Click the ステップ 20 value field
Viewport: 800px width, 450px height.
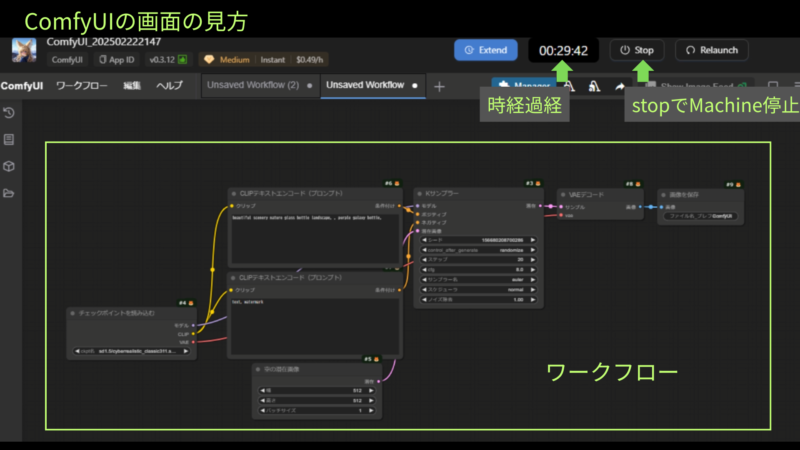tap(478, 260)
